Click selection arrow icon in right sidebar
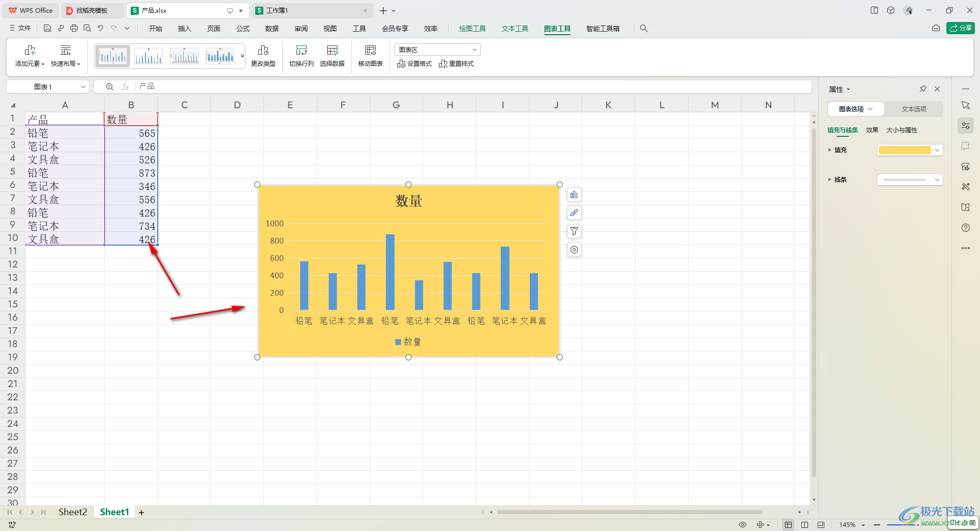Screen dimensions: 980x531 click(x=966, y=105)
